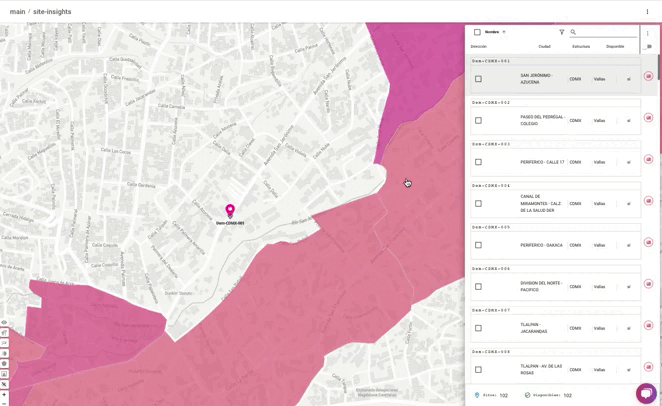This screenshot has height=406, width=662.
Task: Click the pink icon next to PASEO DEL PEDREGAL row
Action: [648, 117]
